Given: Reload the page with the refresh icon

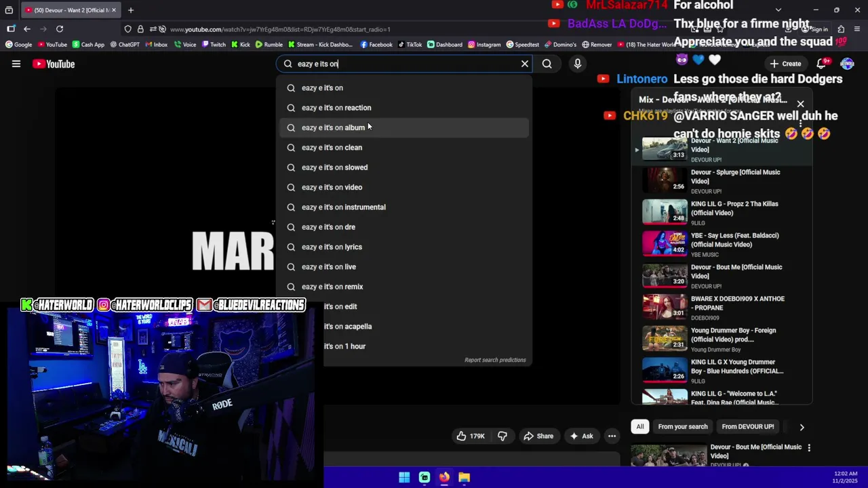Looking at the screenshot, I should coord(60,29).
